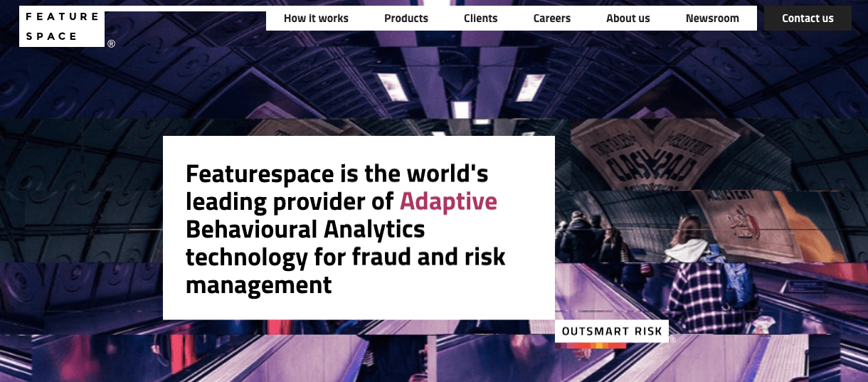Select About us in navigation
Screen dimensions: 868x382
pyautogui.click(x=628, y=18)
